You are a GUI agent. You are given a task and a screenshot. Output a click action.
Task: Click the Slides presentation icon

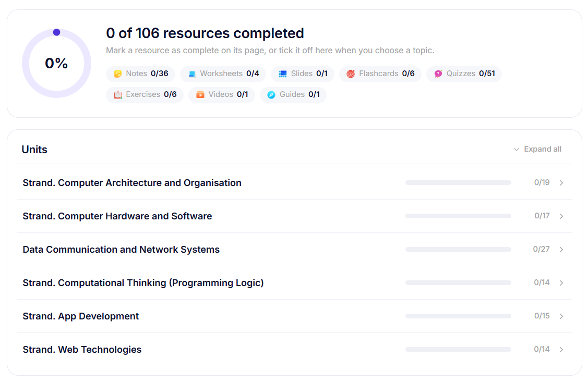[283, 74]
